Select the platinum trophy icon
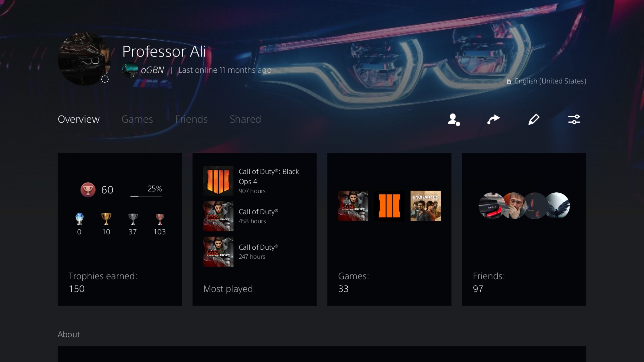644x362 pixels. [x=79, y=219]
